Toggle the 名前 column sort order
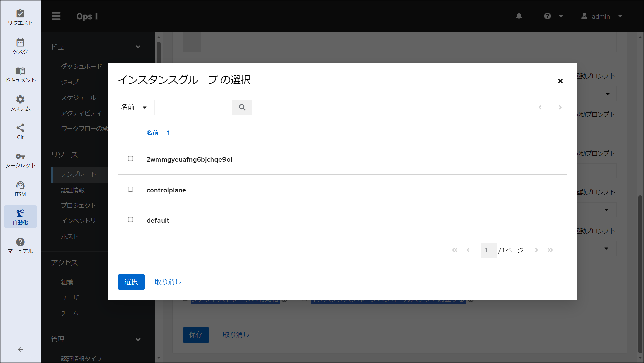Viewport: 644px width, 363px height. 158,132
